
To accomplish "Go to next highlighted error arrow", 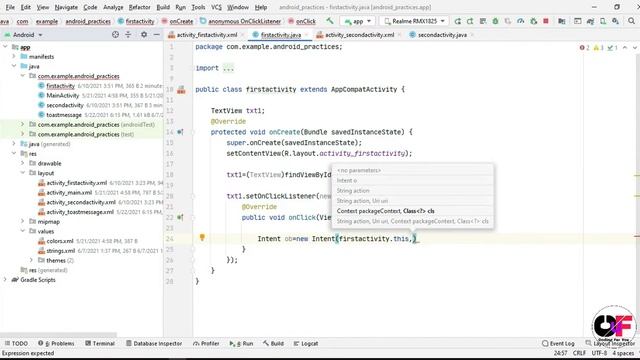I will tap(635, 48).
